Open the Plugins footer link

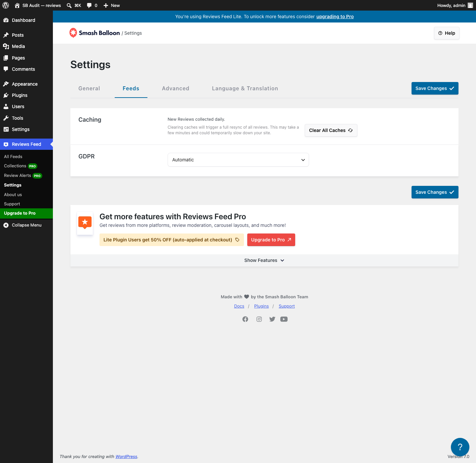pyautogui.click(x=261, y=306)
